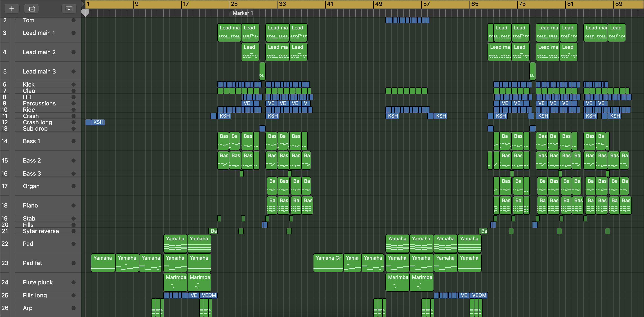The width and height of the screenshot is (644, 317).
Task: Click the playhead handle at bar 1
Action: 85,13
